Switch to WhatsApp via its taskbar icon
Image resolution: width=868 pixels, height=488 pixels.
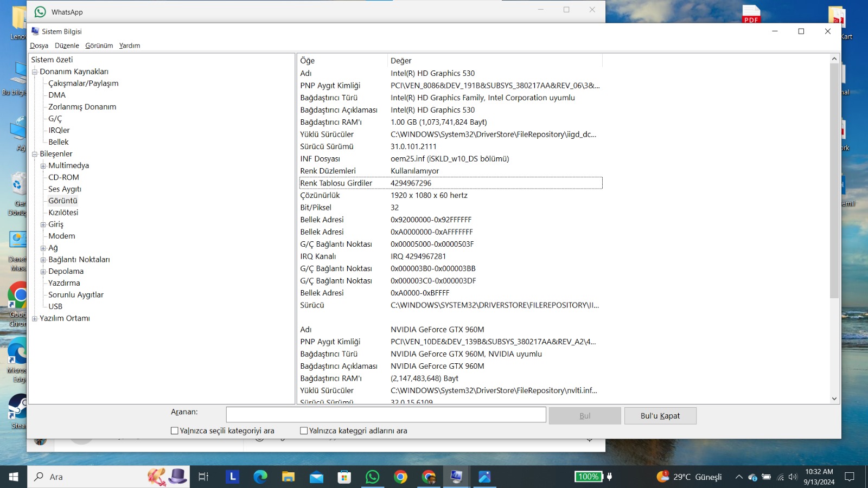pyautogui.click(x=372, y=477)
